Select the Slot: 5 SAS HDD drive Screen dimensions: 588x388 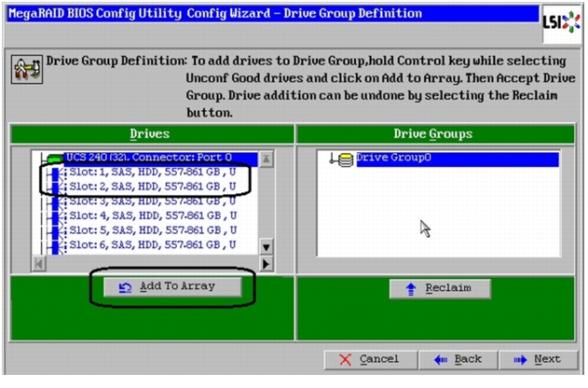point(153,230)
